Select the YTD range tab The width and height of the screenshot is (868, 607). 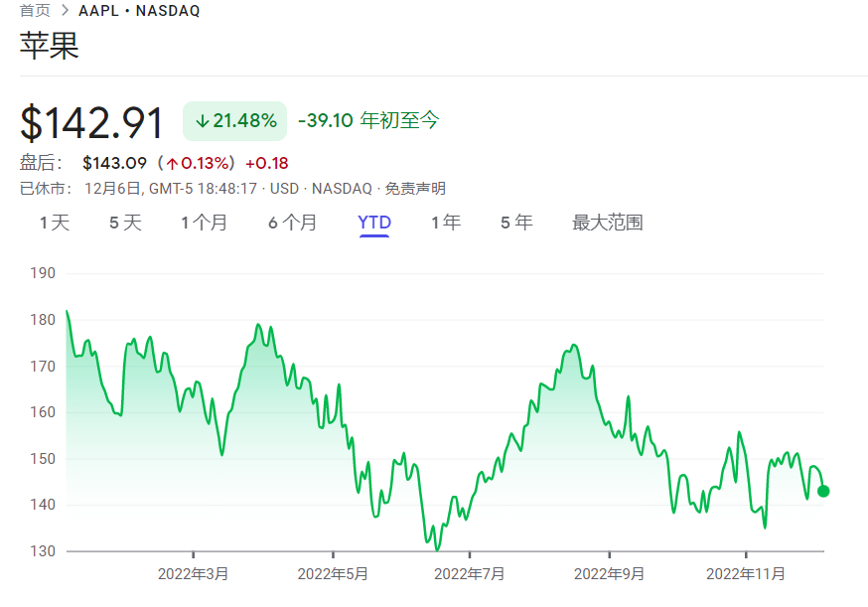click(374, 223)
